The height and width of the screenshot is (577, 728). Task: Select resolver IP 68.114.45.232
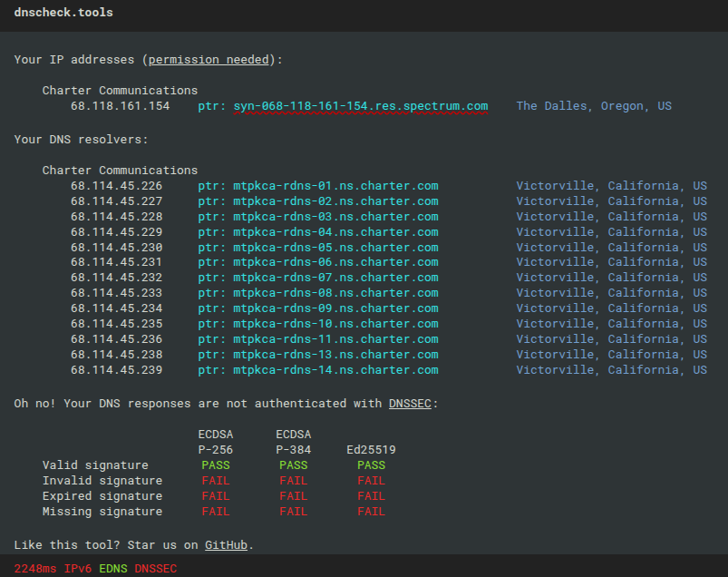pos(117,278)
